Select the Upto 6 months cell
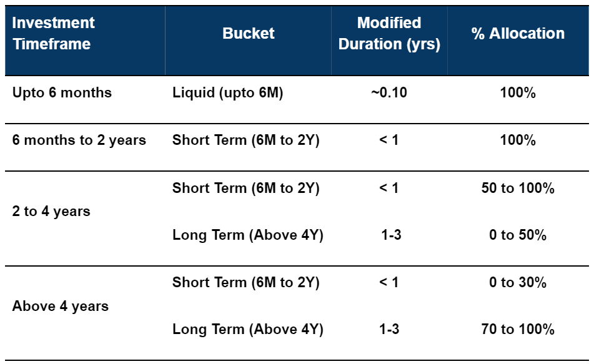This screenshot has width=594, height=364. click(x=62, y=93)
